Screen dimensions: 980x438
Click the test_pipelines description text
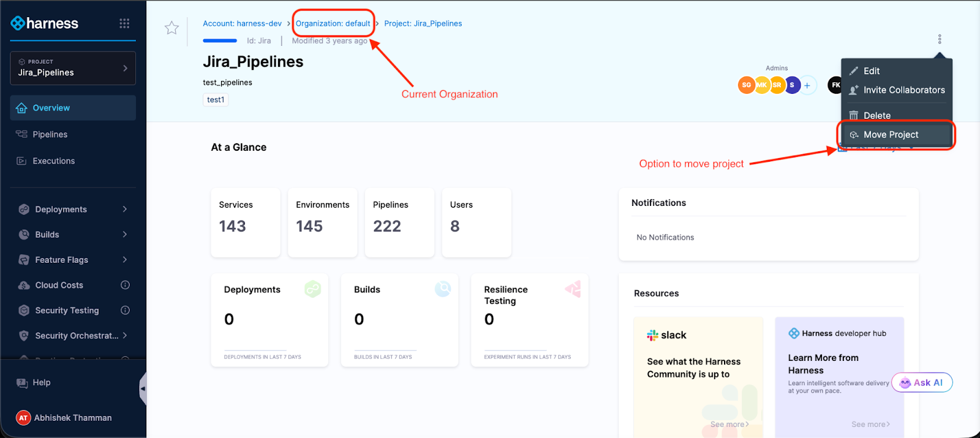[227, 83]
